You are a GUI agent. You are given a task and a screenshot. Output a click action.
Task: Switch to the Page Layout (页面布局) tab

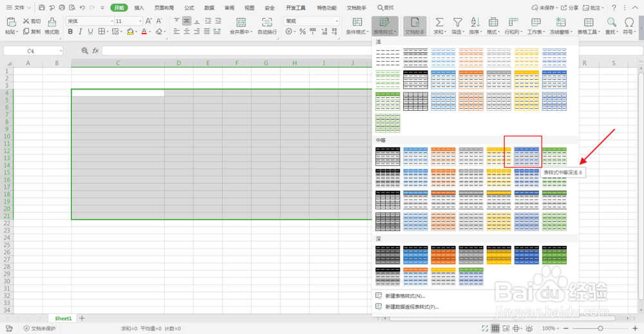point(164,8)
